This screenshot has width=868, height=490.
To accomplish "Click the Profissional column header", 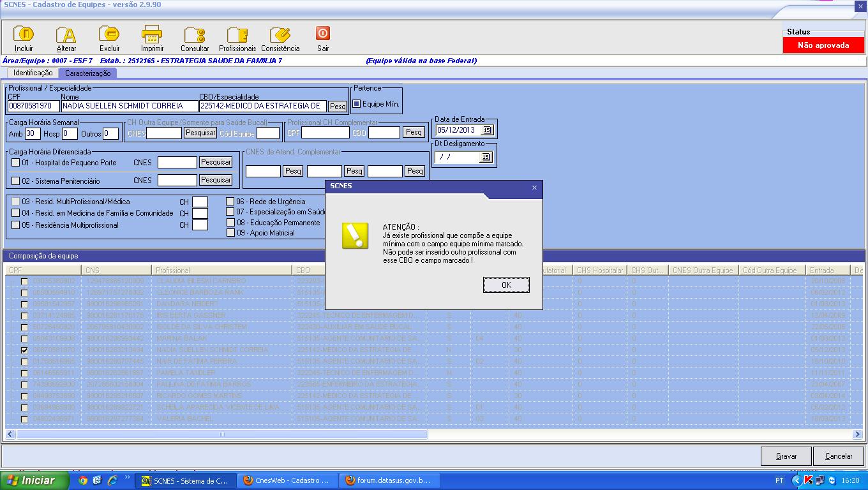I will tap(222, 271).
